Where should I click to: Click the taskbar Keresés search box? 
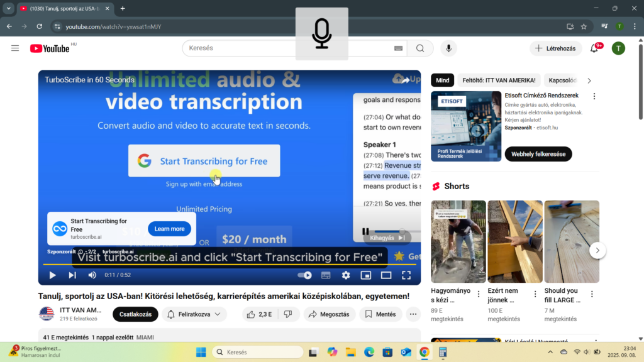click(x=258, y=352)
